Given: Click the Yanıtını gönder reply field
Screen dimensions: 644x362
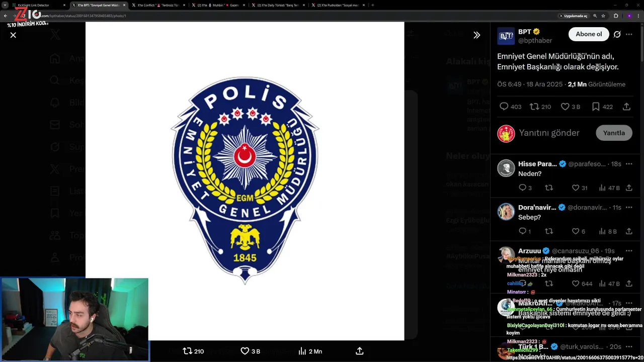Looking at the screenshot, I should click(549, 133).
